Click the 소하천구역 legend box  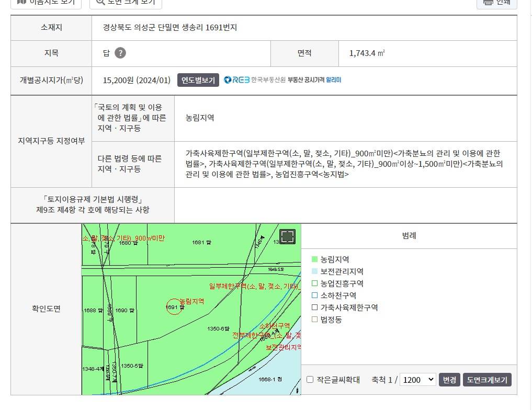(314, 295)
